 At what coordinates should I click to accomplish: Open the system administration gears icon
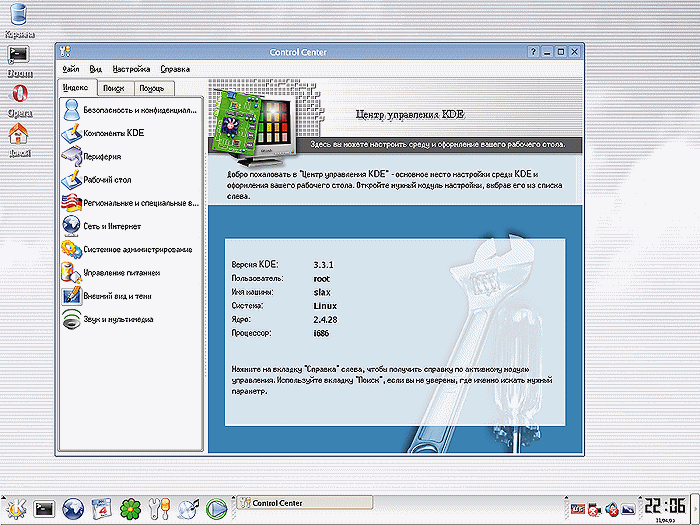point(71,249)
